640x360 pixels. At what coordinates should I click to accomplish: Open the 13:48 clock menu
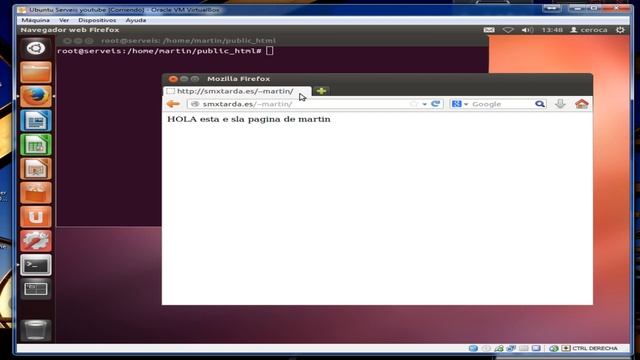click(552, 30)
